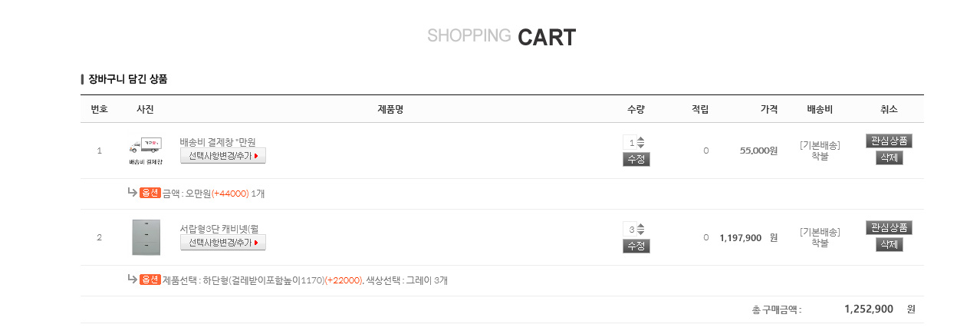This screenshot has width=980, height=331.
Task: Click 수정 button for the cabinet item
Action: (636, 246)
